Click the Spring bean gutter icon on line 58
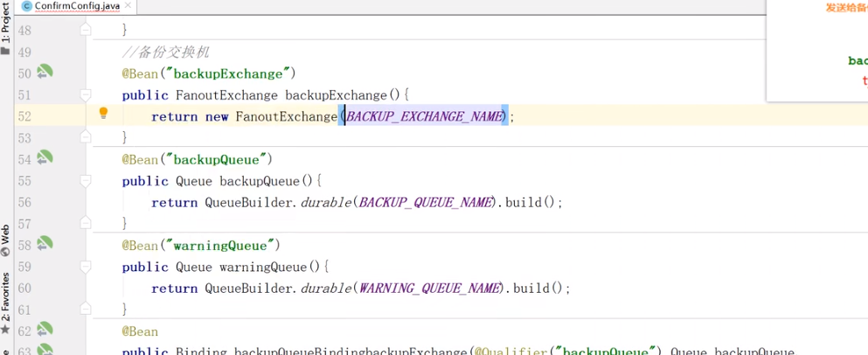Screen dimensions: 868x355 point(45,243)
